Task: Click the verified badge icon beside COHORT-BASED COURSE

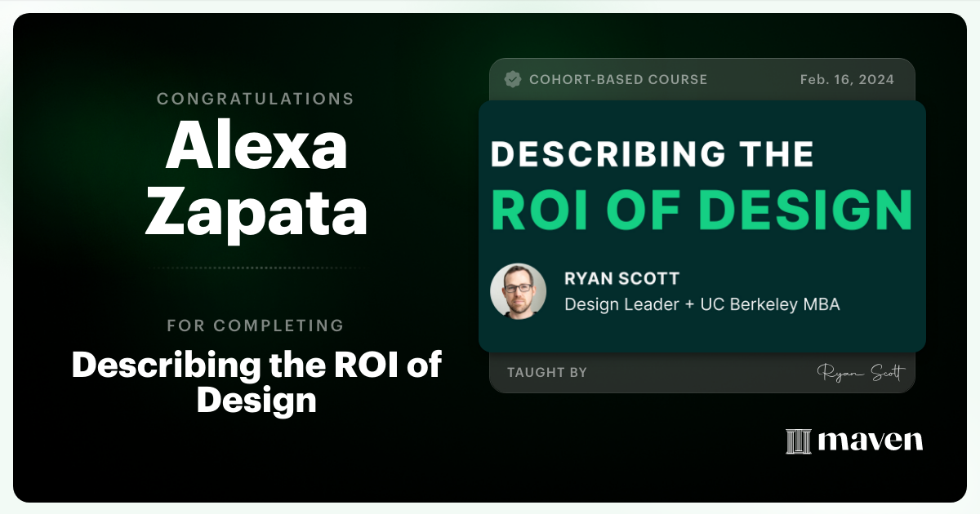Action: coord(514,79)
